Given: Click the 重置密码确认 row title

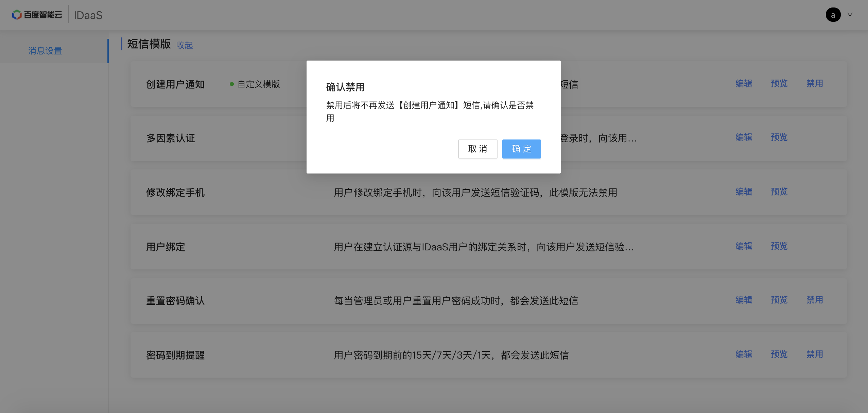Looking at the screenshot, I should click(175, 300).
